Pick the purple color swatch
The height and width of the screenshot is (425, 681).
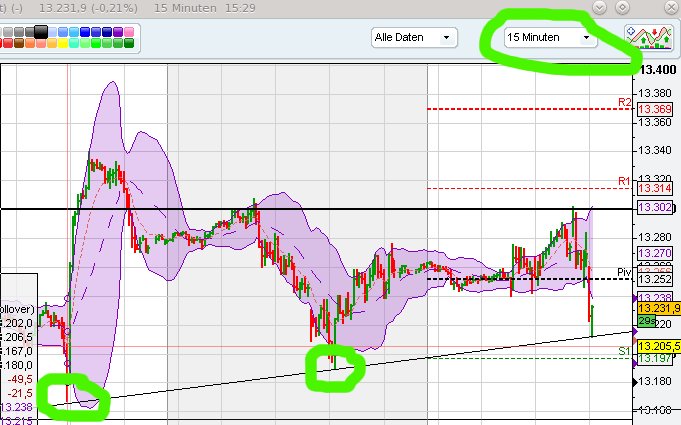(x=118, y=32)
